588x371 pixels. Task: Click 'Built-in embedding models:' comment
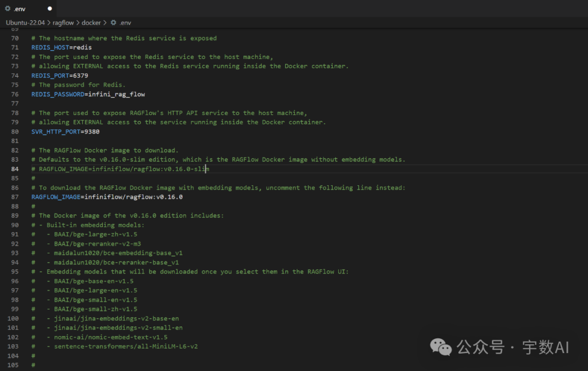[x=88, y=225]
